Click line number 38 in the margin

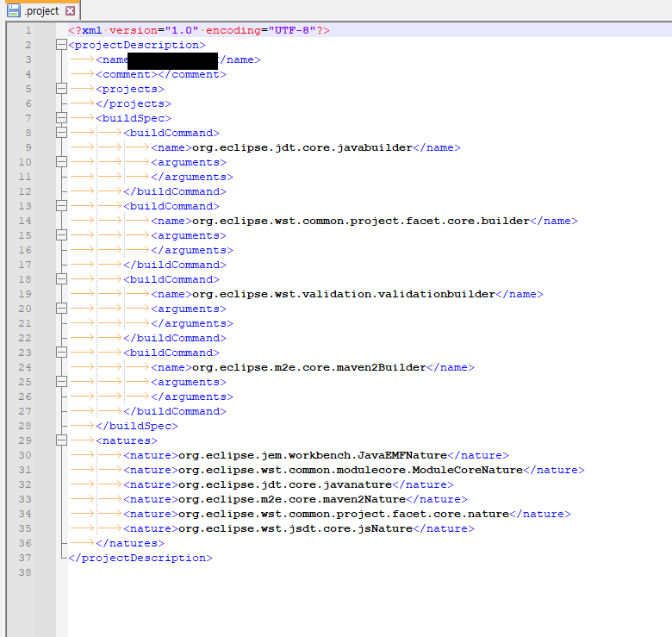tap(25, 572)
